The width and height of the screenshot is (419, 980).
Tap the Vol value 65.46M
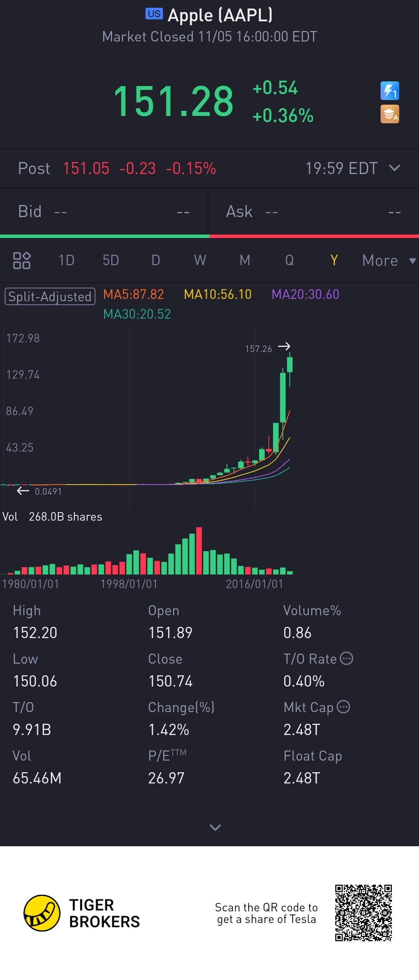pyautogui.click(x=37, y=778)
